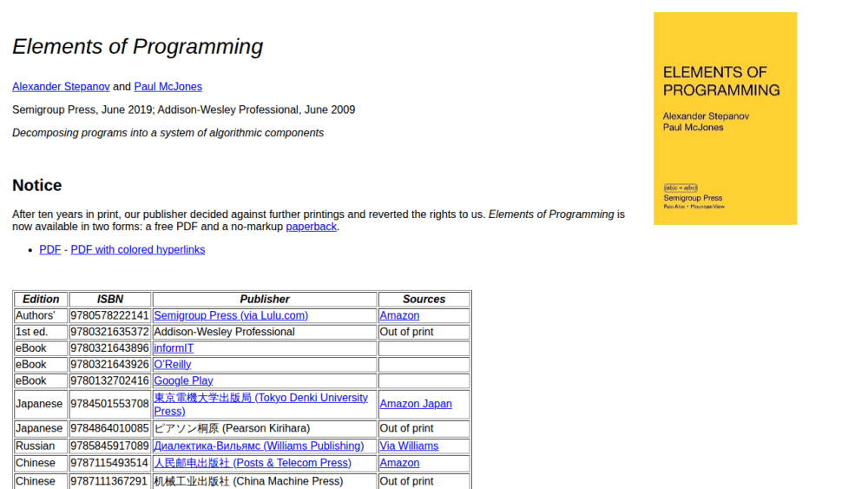This screenshot has height=489, width=868.
Task: Open the Paul McJones author link
Action: pyautogui.click(x=168, y=86)
